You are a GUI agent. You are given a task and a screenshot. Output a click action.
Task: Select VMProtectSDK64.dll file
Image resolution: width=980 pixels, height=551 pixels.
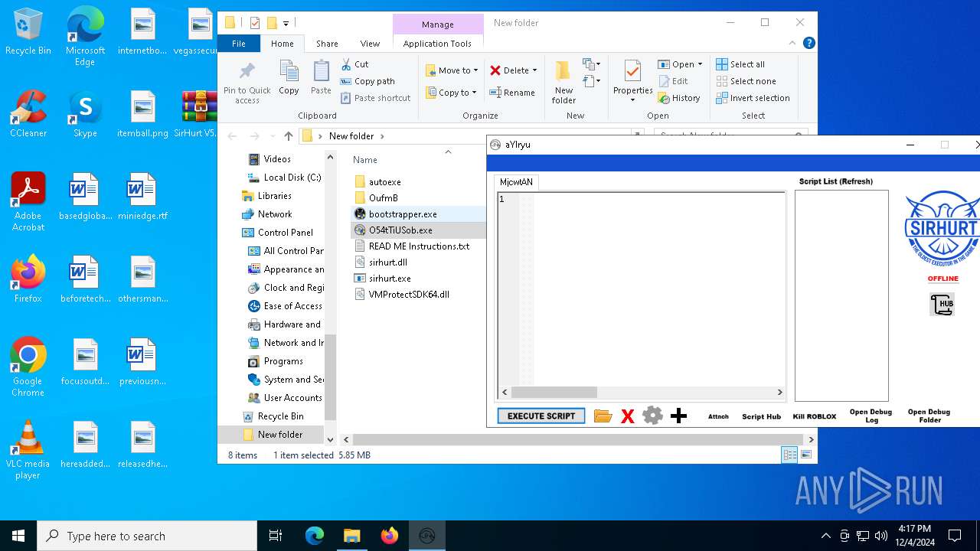click(x=409, y=295)
